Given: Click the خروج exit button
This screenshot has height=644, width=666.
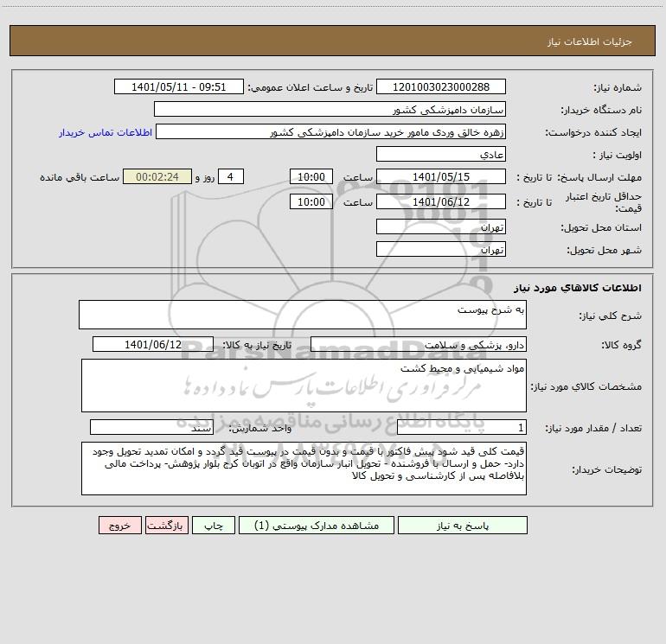Looking at the screenshot, I should pyautogui.click(x=119, y=526).
